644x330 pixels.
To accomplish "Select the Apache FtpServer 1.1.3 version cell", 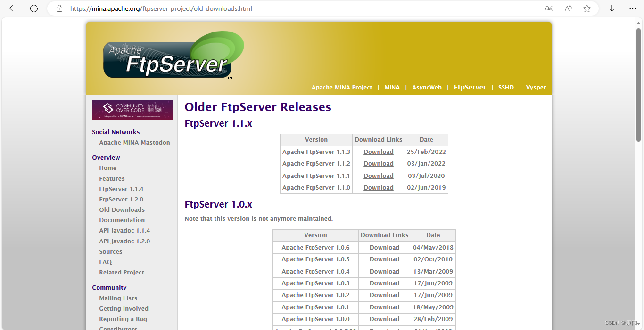I will pyautogui.click(x=316, y=152).
